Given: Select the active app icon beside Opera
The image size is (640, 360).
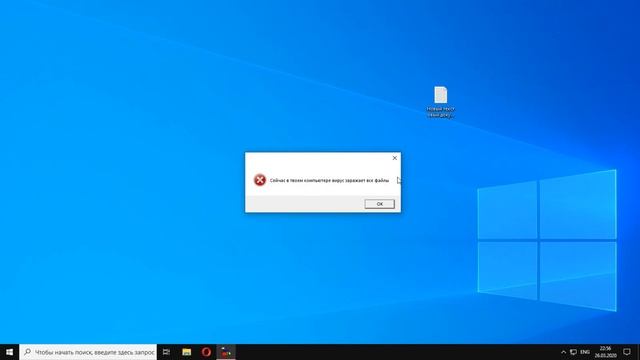Looking at the screenshot, I should [226, 352].
